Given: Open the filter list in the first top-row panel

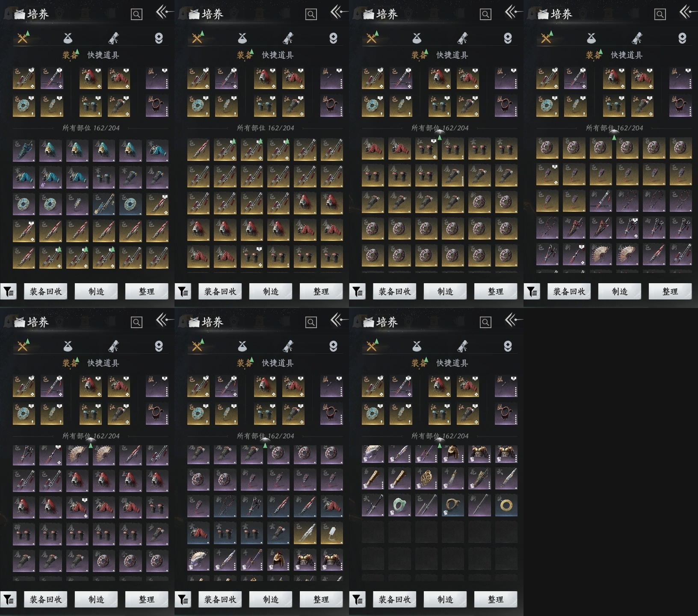Looking at the screenshot, I should click(x=9, y=292).
